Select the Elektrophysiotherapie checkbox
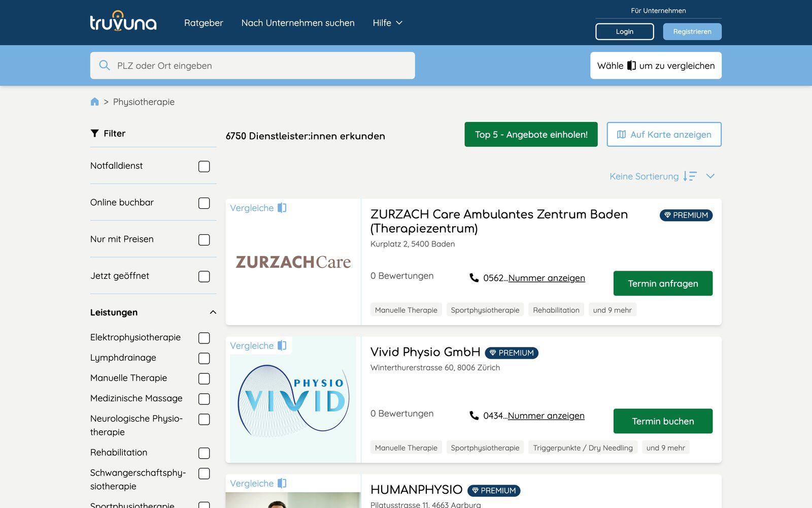The width and height of the screenshot is (812, 508). (x=204, y=338)
